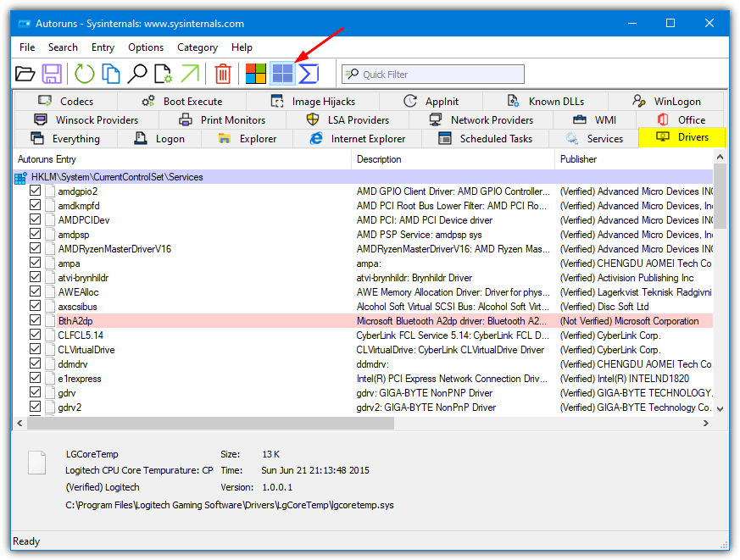Uncheck the e1rexpress checkbox

[35, 378]
